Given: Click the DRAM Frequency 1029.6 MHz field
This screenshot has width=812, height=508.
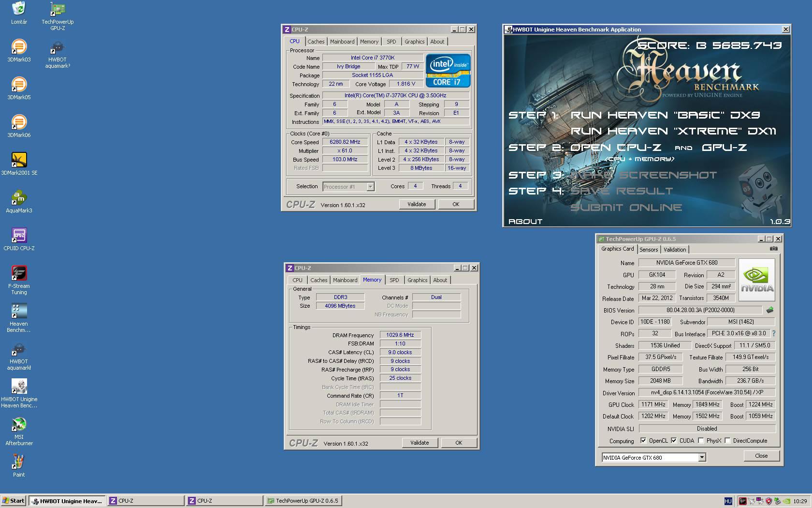Looking at the screenshot, I should pos(400,335).
